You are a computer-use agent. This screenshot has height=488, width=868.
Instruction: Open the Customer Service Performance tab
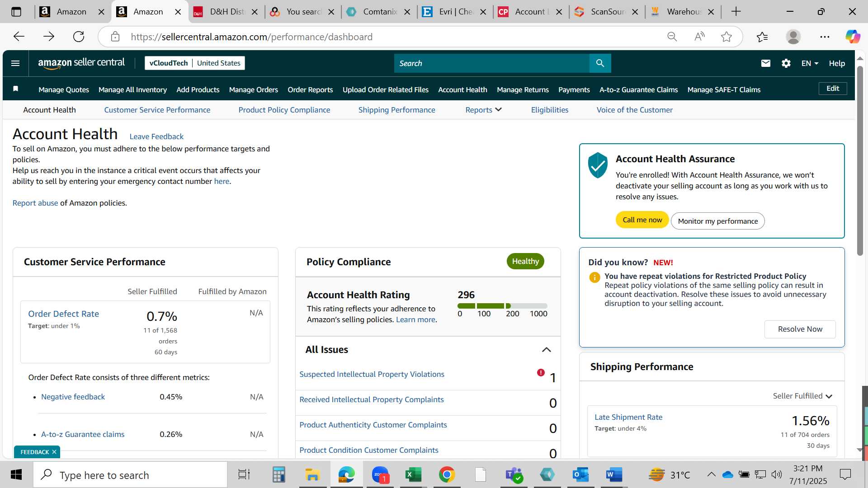pos(157,110)
